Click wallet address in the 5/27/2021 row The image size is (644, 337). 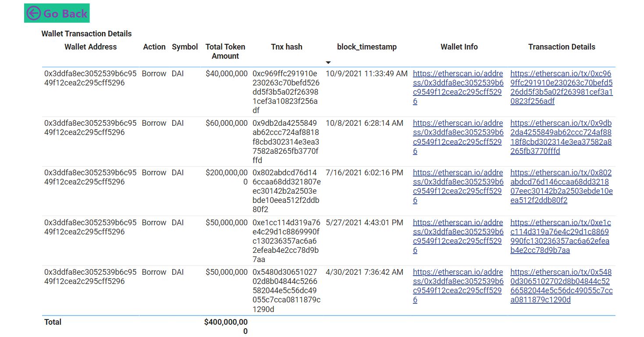pyautogui.click(x=90, y=227)
